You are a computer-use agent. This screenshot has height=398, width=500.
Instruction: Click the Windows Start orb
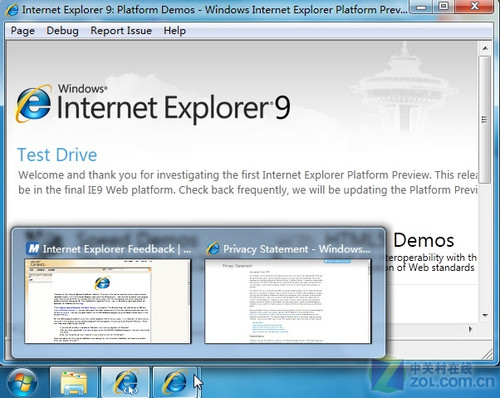pos(22,382)
